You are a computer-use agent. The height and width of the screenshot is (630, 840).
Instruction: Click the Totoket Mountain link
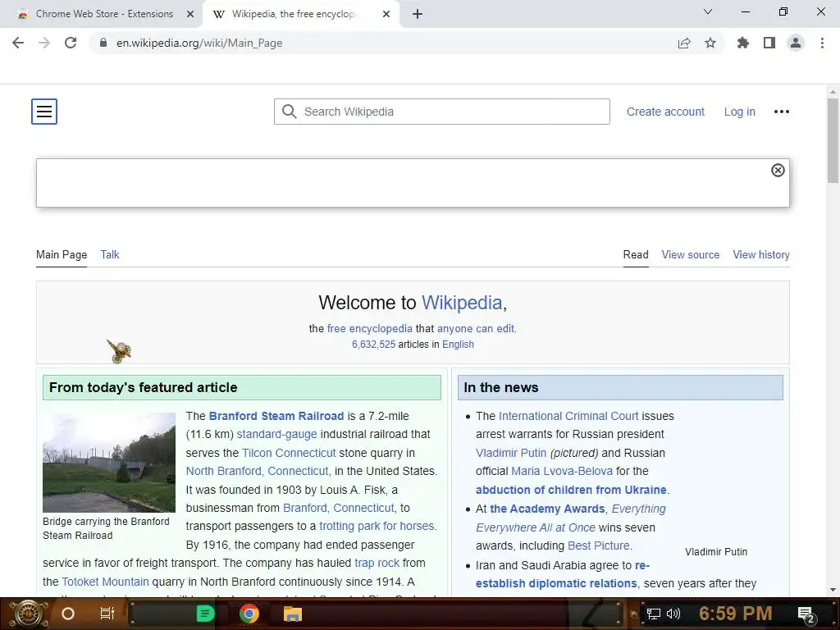point(105,582)
